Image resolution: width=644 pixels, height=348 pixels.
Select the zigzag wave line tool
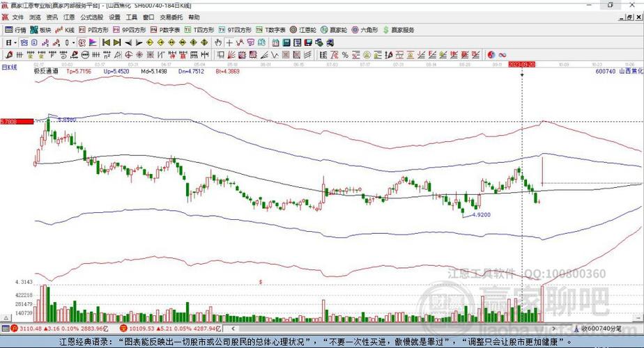tap(275, 54)
